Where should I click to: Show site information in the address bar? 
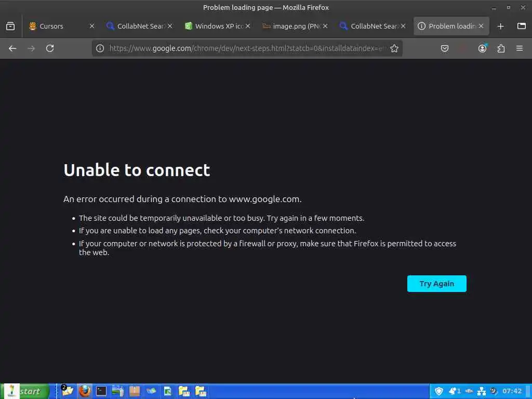[x=100, y=48]
